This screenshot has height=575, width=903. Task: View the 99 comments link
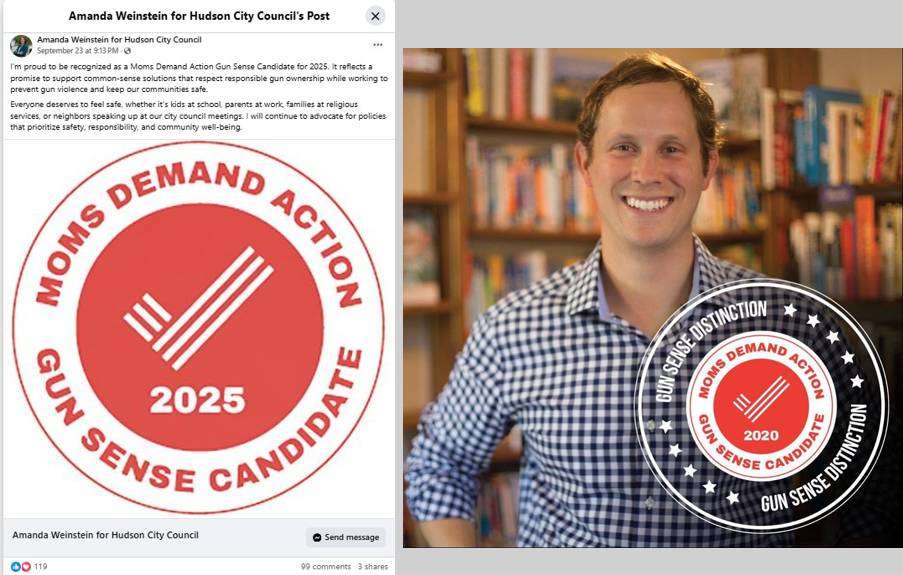(x=325, y=566)
